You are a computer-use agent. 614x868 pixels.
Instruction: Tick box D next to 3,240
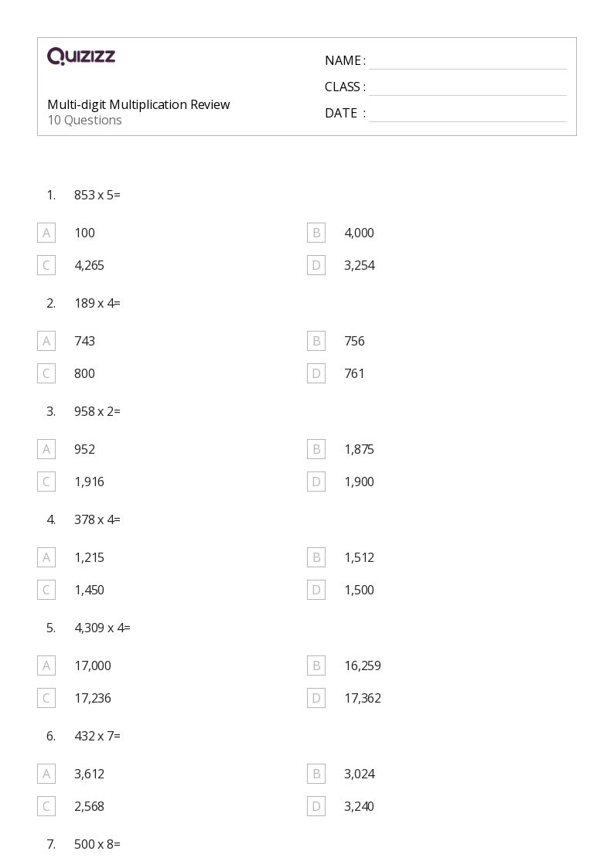(316, 807)
